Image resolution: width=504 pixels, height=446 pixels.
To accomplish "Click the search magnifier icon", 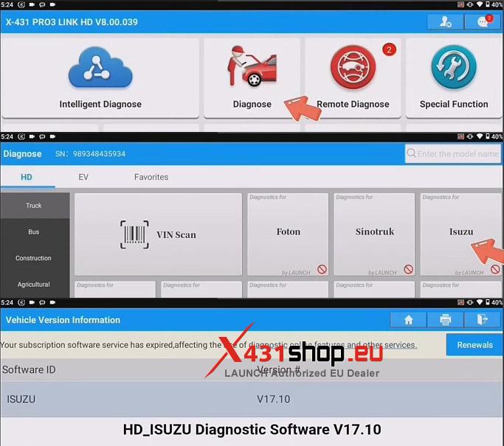I will point(411,153).
